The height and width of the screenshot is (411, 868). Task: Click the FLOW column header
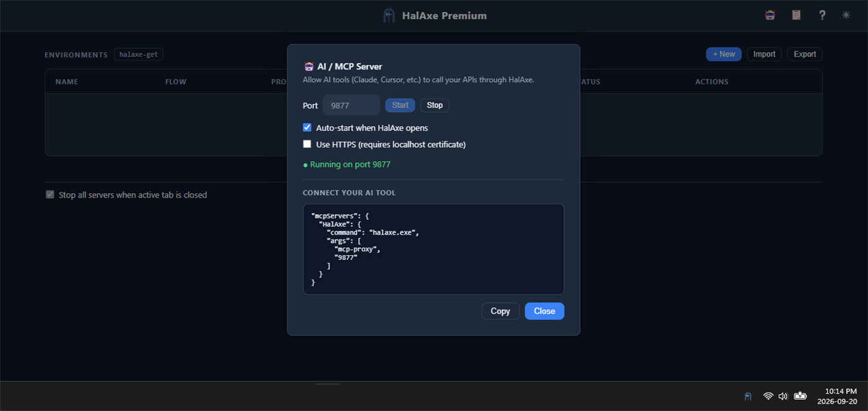tap(176, 82)
